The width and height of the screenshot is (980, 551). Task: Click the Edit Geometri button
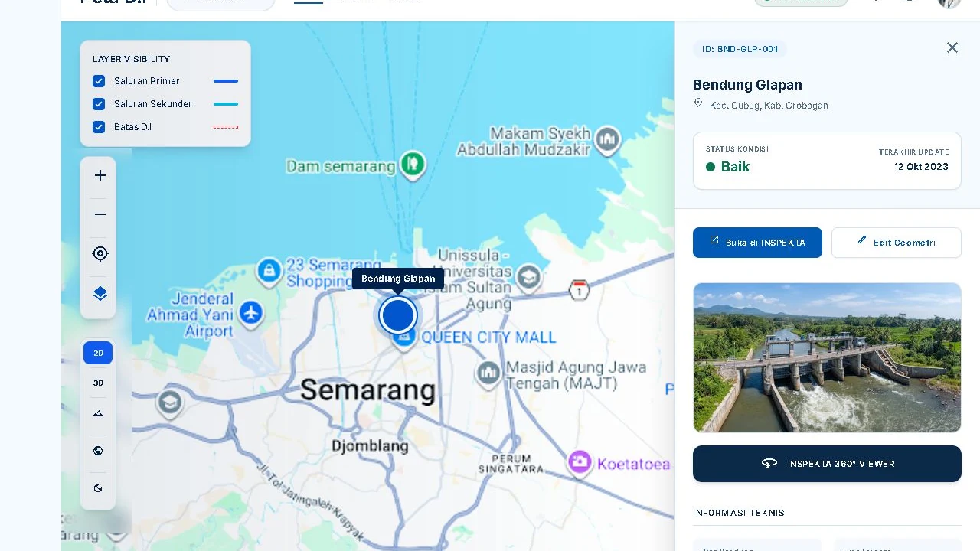[x=897, y=243]
